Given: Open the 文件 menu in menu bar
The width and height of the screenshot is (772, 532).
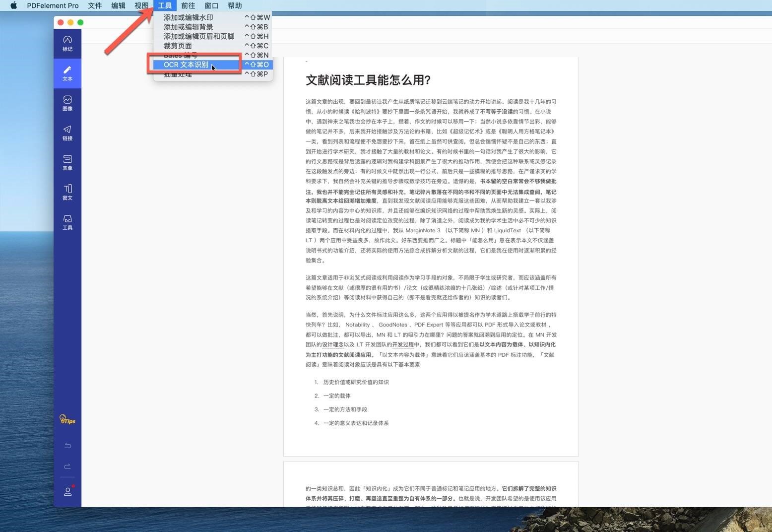Looking at the screenshot, I should click(x=94, y=5).
